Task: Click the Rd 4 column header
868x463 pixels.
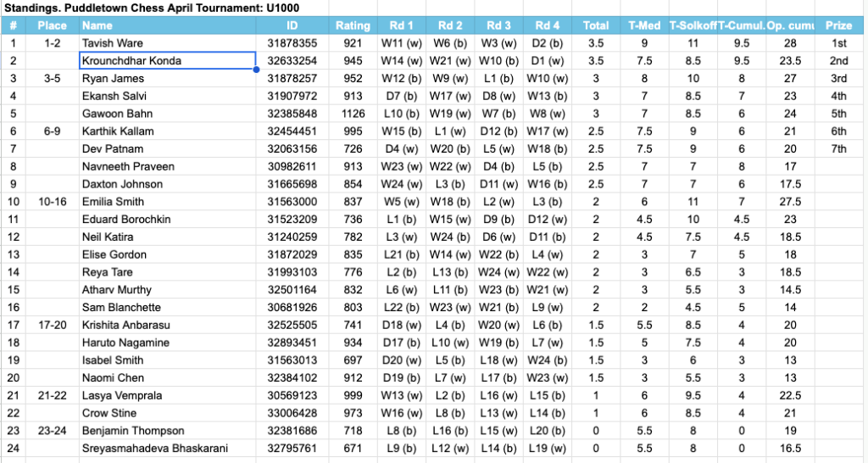Action: point(547,25)
